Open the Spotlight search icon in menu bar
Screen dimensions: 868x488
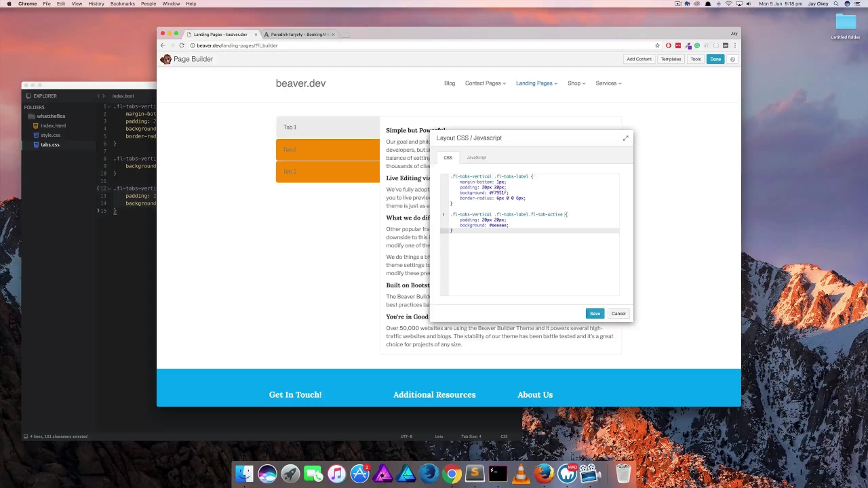(x=836, y=4)
